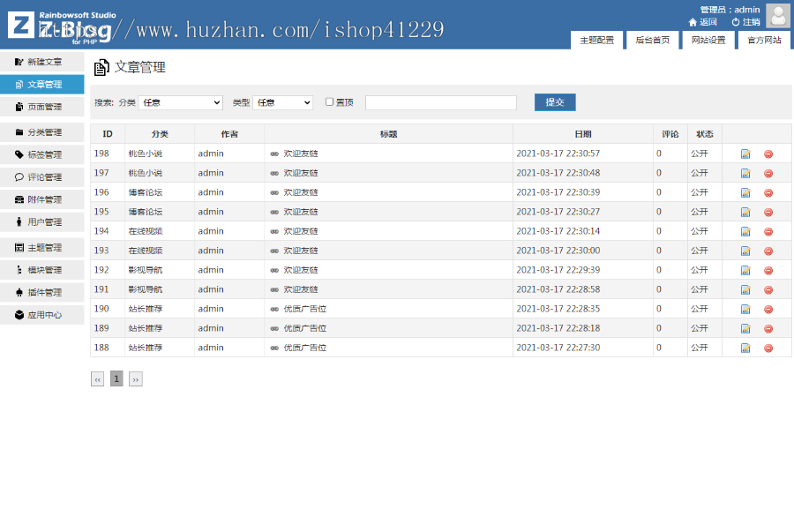794x532 pixels.
Task: Delete article 198 with red icon
Action: (x=768, y=154)
